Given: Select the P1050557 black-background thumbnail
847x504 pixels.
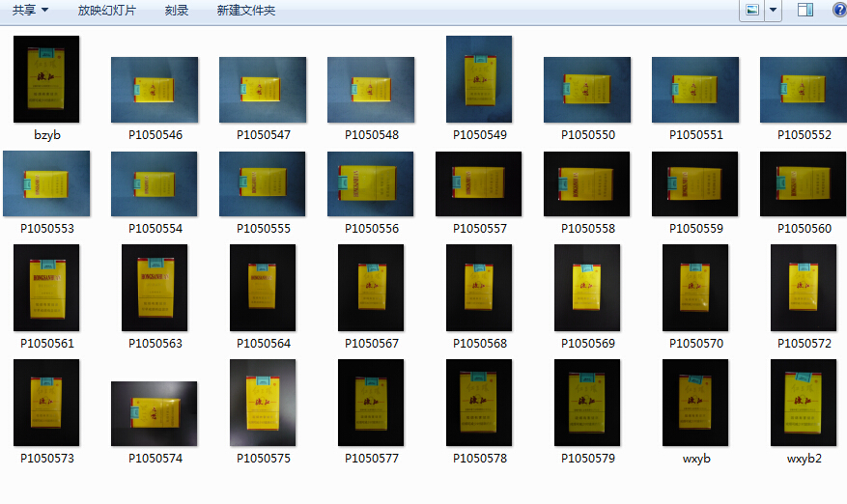Looking at the screenshot, I should tap(479, 183).
